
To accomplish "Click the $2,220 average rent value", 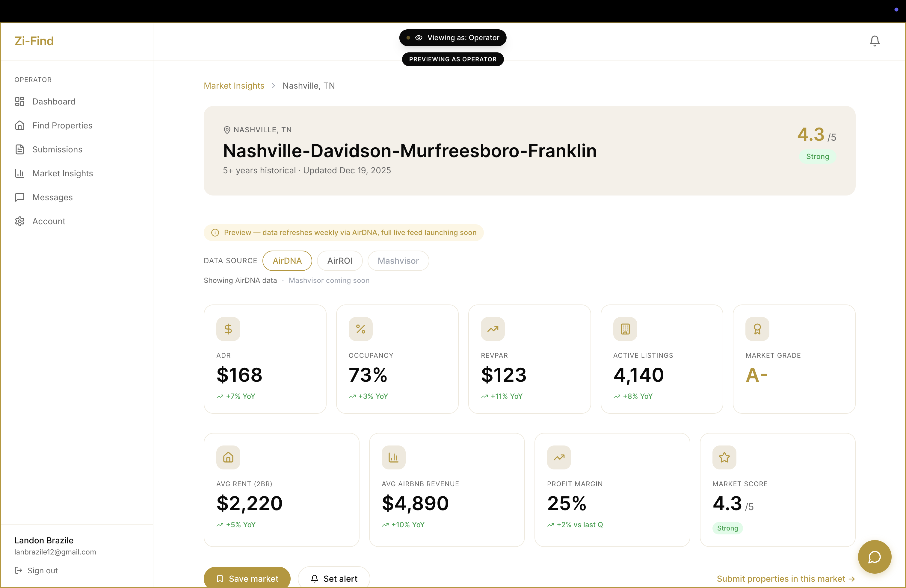I will 249,504.
